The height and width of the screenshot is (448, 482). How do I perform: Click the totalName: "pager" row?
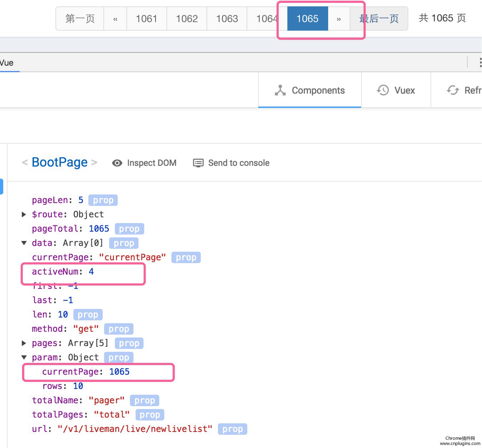point(96,400)
